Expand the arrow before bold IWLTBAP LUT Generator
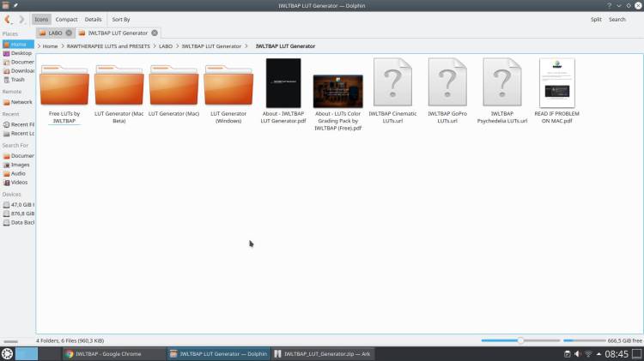The height and width of the screenshot is (361, 644). pyautogui.click(x=246, y=46)
